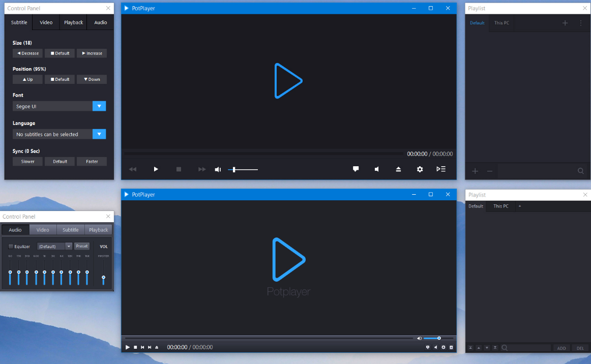Open settings gear in upper PotPlayer
591x364 pixels.
420,169
